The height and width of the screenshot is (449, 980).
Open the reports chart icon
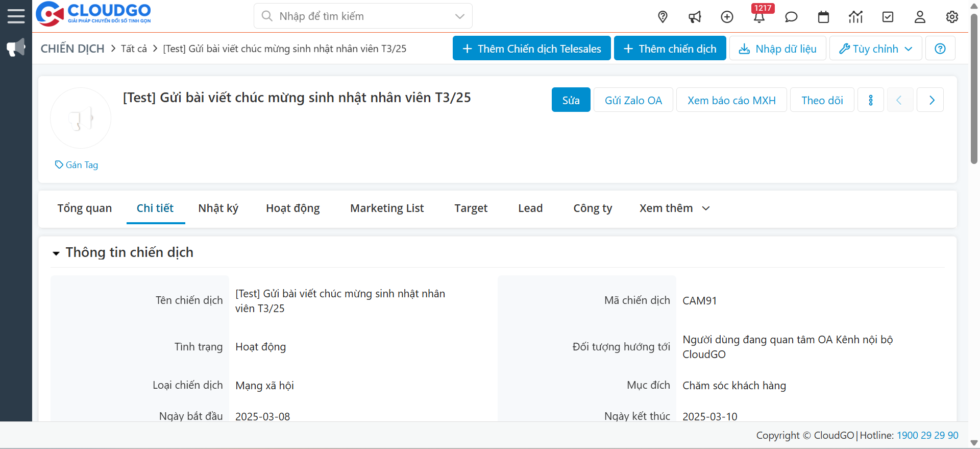tap(855, 17)
